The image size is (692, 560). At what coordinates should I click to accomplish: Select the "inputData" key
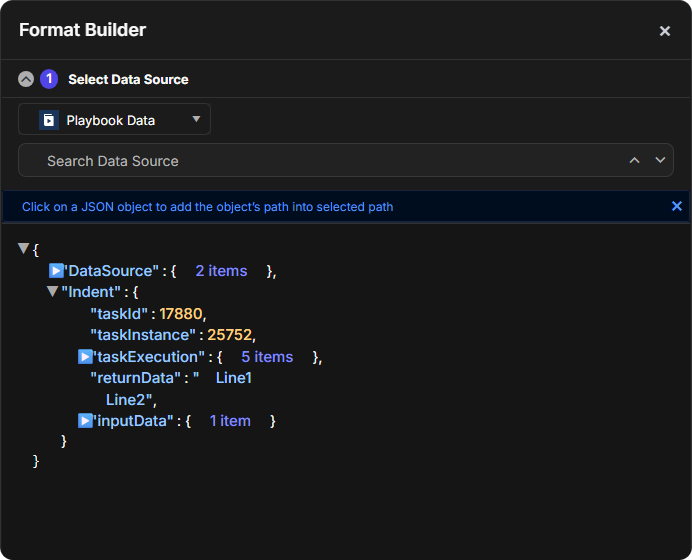point(133,421)
